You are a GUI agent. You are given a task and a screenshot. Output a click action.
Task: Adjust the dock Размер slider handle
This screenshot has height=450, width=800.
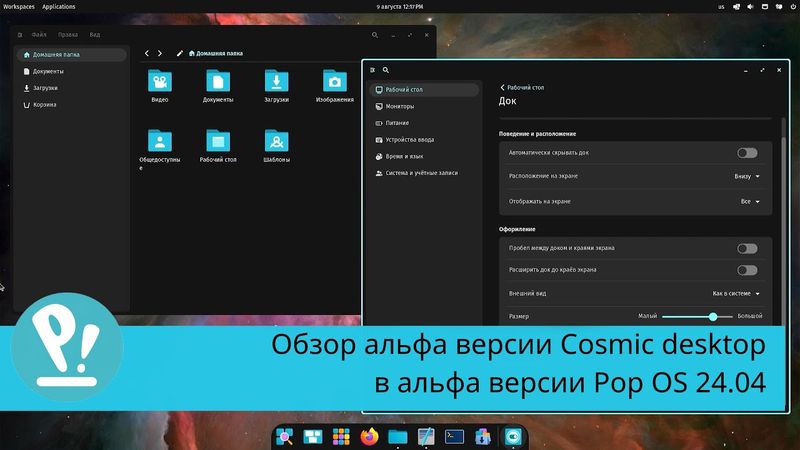click(x=713, y=316)
